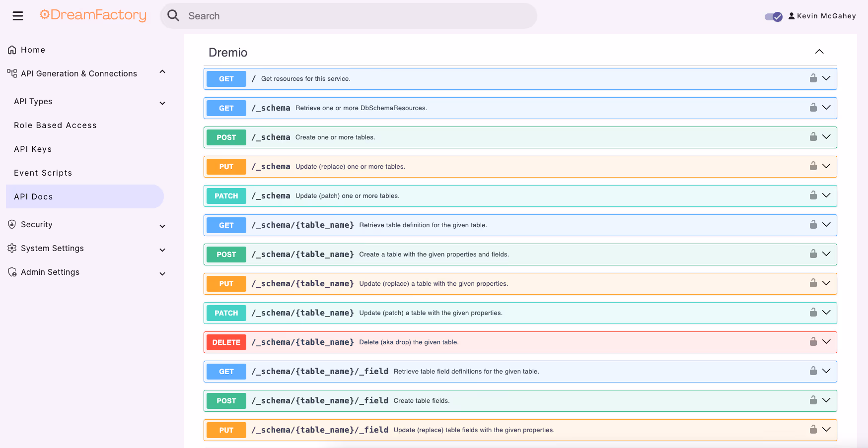This screenshot has height=448, width=868.
Task: Click PATCH button for /_schema
Action: tap(226, 196)
